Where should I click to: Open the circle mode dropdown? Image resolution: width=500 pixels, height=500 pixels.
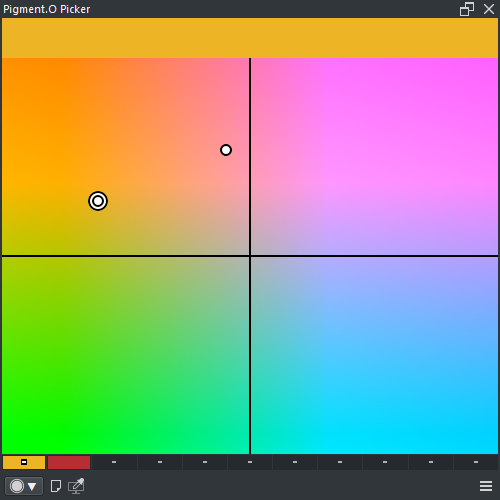[24, 486]
